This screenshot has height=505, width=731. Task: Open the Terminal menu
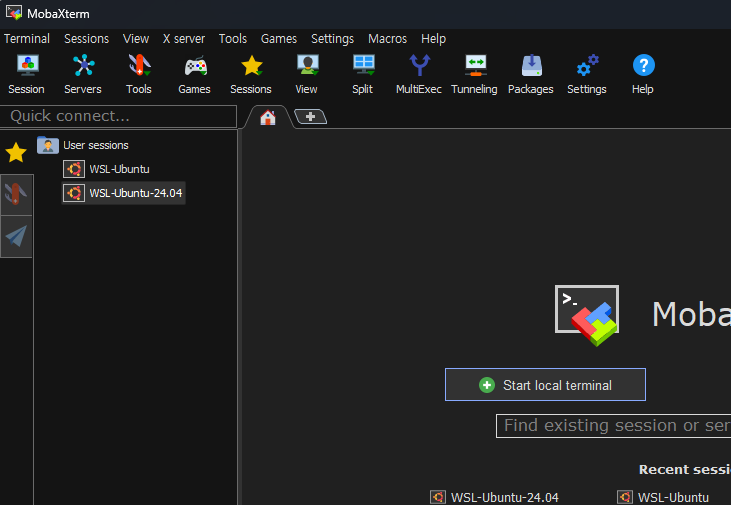[27, 39]
